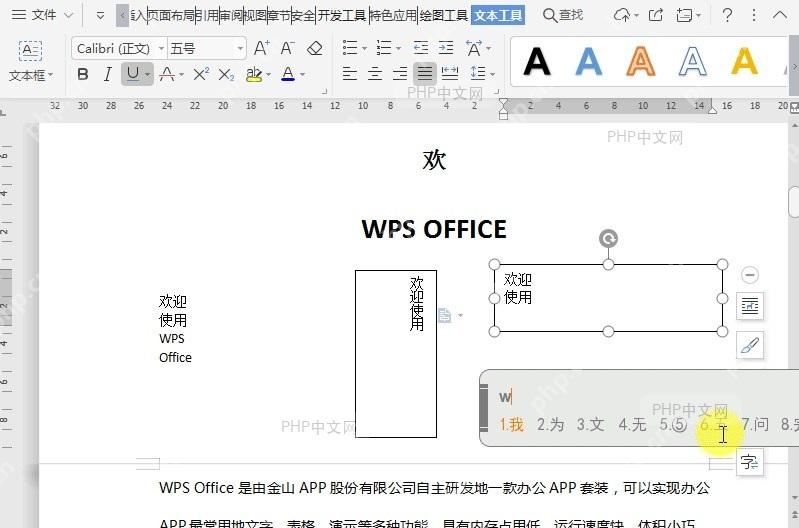Open the help question mark
Viewport: 799px width, 528px height.
coord(727,15)
